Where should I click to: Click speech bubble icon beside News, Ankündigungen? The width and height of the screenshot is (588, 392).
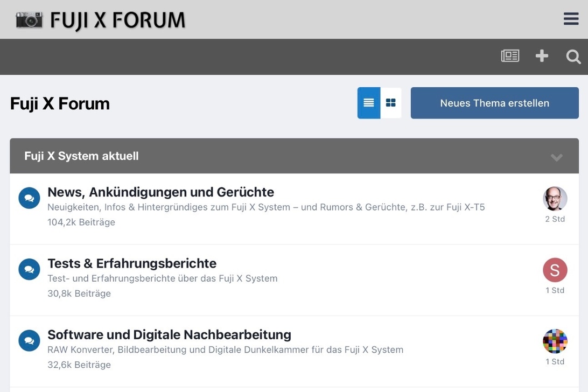pyautogui.click(x=29, y=198)
